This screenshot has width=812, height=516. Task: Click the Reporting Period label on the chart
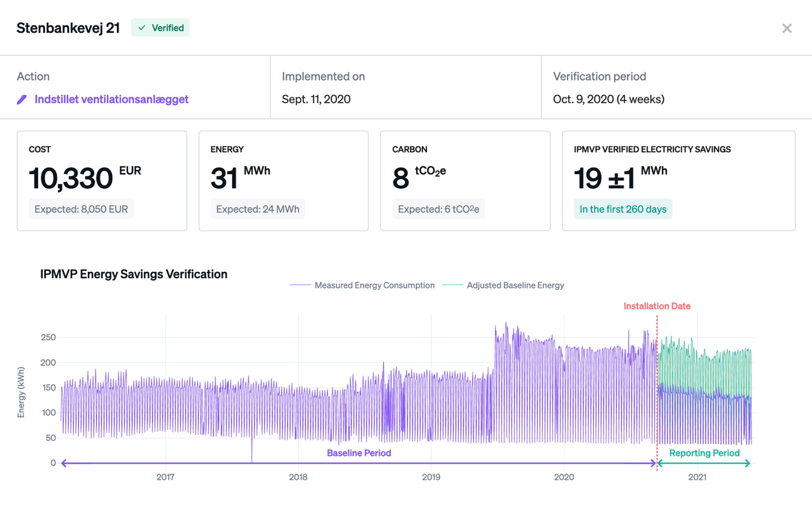pos(704,453)
